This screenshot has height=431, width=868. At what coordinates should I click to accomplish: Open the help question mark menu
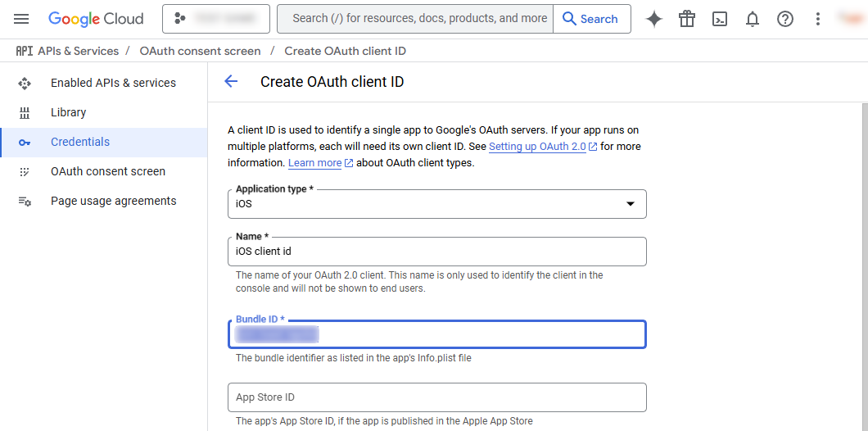click(x=785, y=19)
